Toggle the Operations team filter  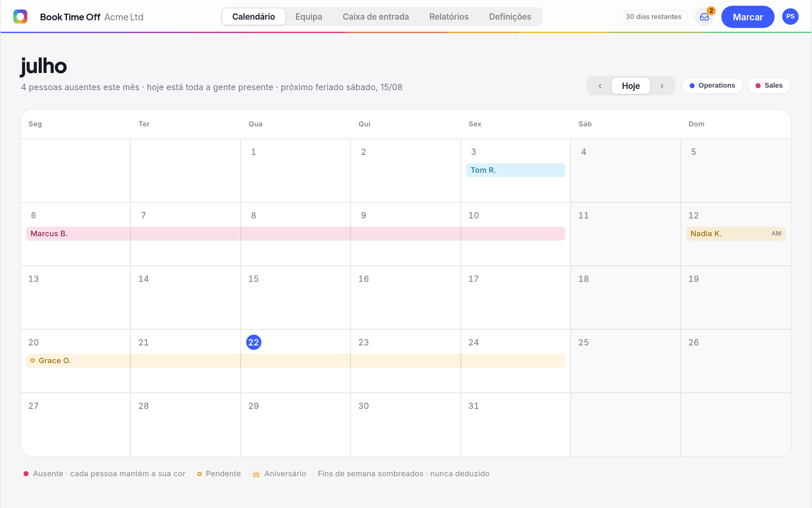pos(712,86)
